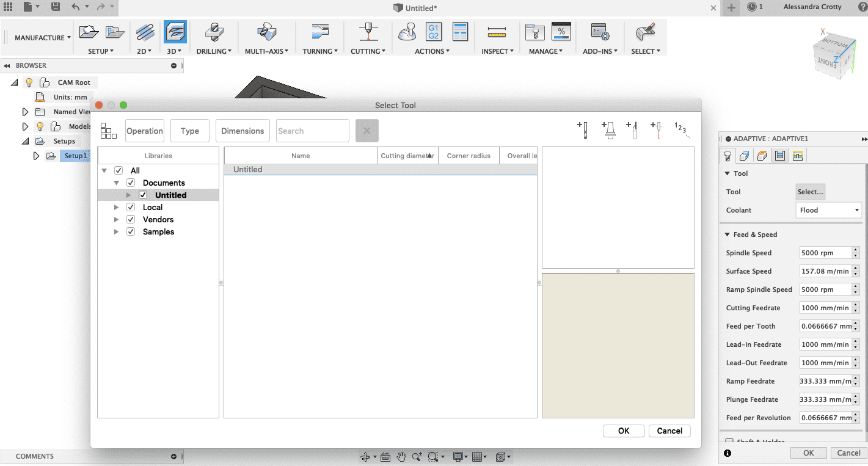Click the New Setup icon
The height and width of the screenshot is (466, 868).
point(89,31)
